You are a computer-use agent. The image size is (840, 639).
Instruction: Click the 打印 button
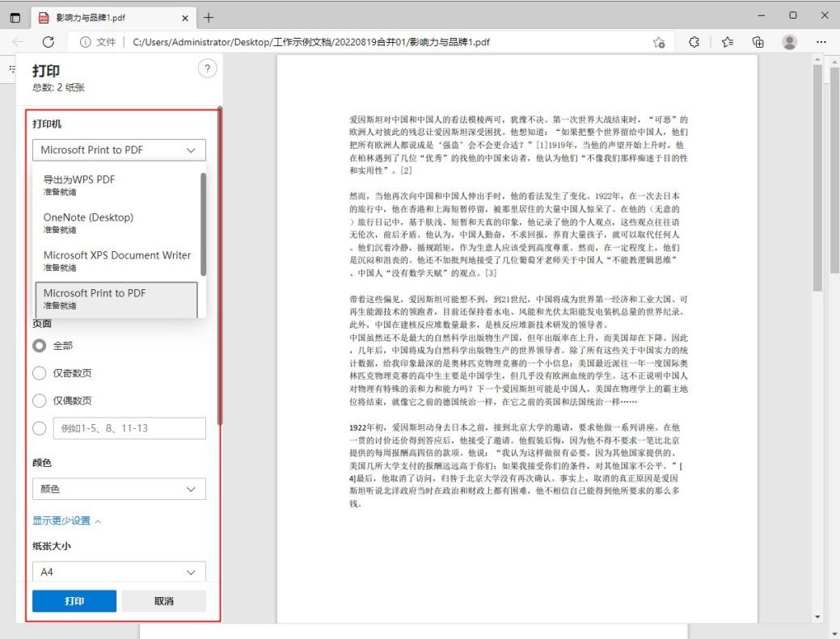point(74,601)
